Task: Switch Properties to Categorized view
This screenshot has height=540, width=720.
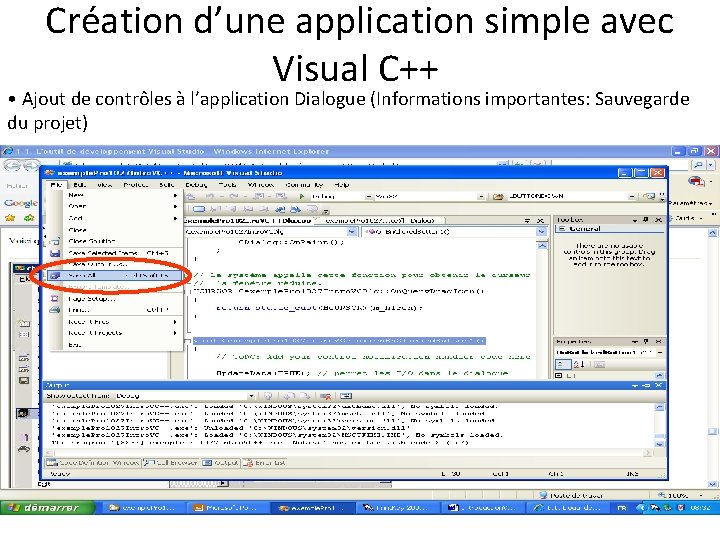Action: click(562, 365)
